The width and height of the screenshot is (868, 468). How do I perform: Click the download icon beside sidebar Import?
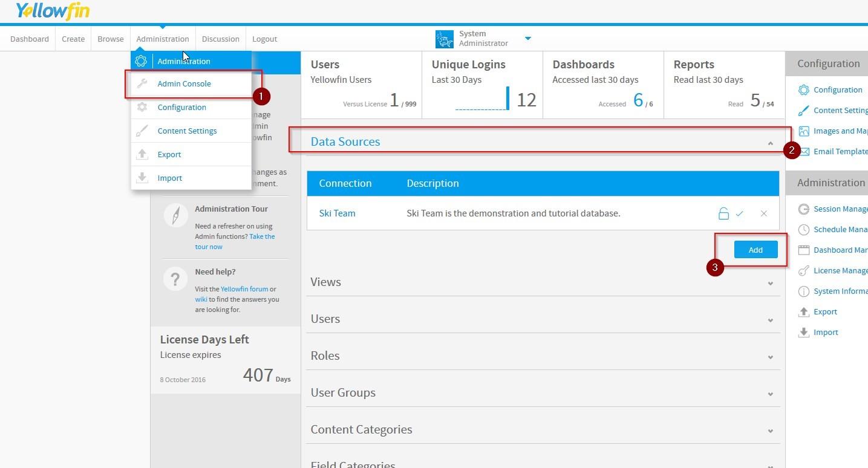(x=803, y=333)
